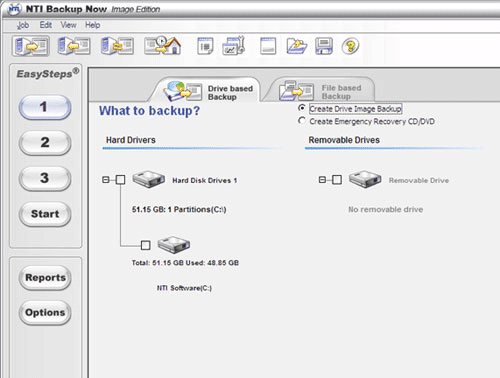Collapse the Removable Drive tree node
Image resolution: width=500 pixels, height=378 pixels.
[322, 180]
